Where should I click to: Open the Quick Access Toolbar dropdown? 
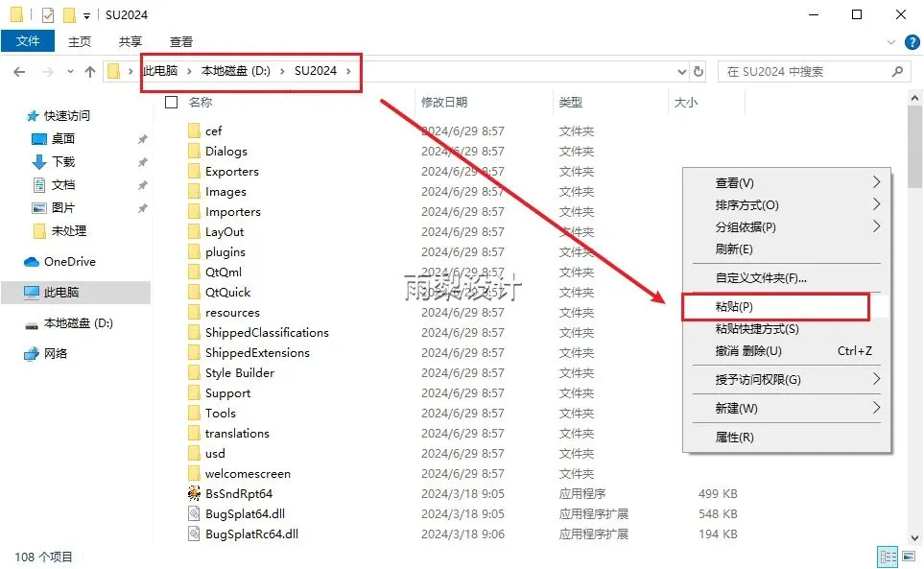point(86,16)
